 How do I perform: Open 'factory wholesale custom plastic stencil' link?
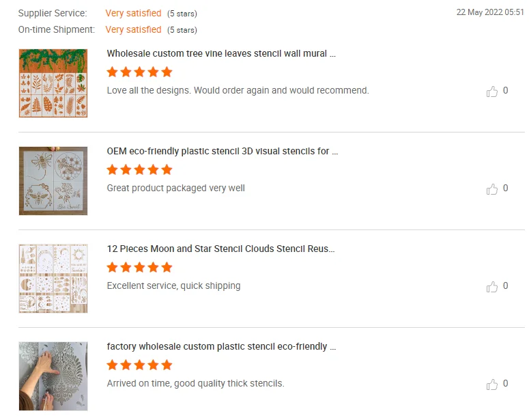coord(221,346)
